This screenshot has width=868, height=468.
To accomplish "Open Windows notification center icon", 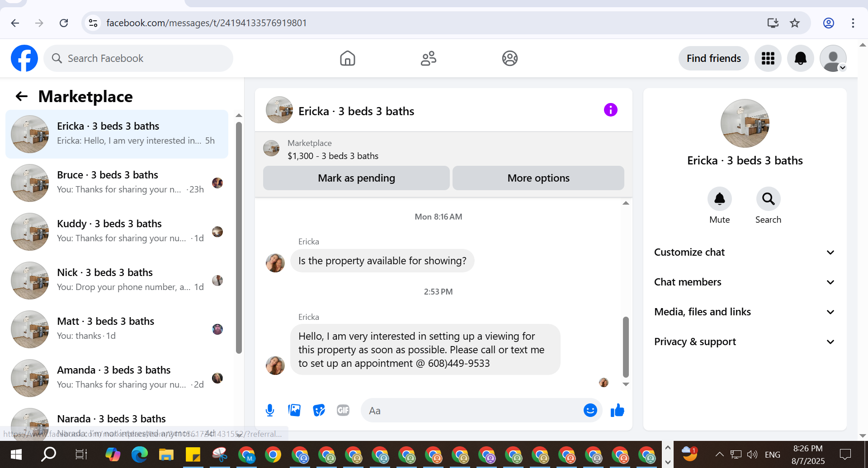I will [x=845, y=454].
